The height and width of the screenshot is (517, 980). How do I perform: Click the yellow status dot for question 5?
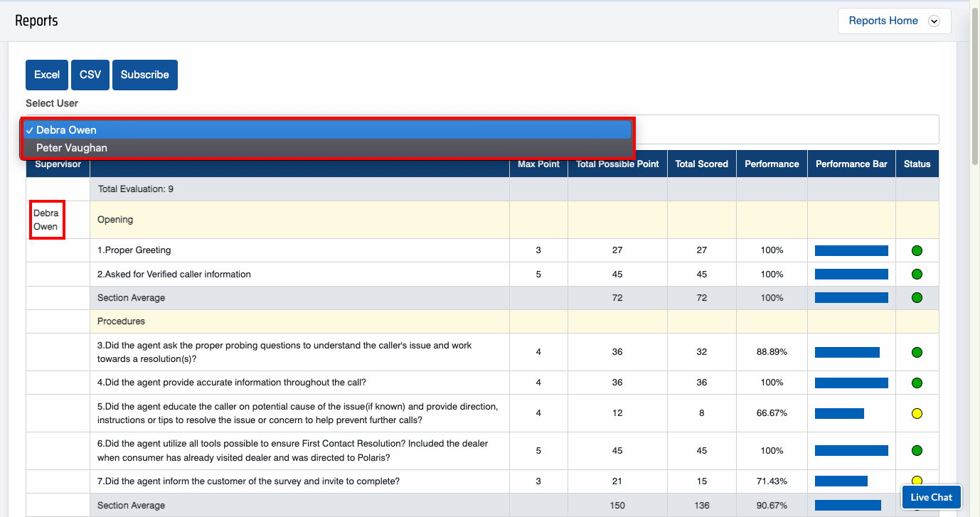click(917, 413)
